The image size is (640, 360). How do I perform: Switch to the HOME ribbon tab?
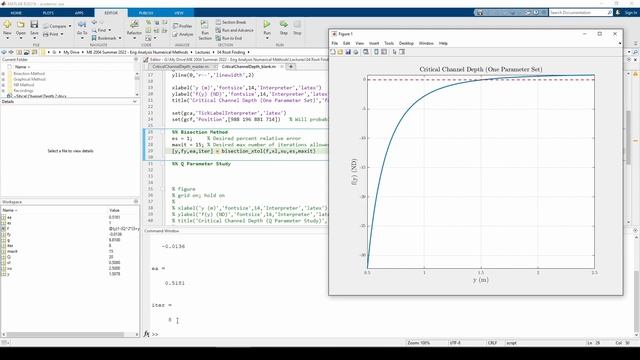(16, 13)
